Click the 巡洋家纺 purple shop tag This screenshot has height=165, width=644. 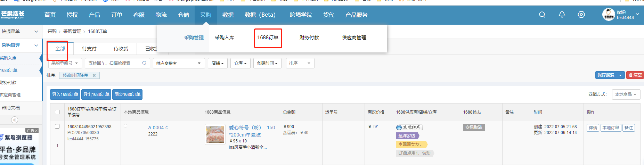click(x=407, y=136)
